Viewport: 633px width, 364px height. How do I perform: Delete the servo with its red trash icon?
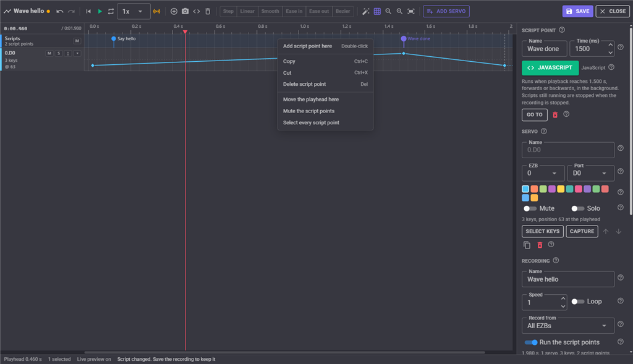point(540,245)
